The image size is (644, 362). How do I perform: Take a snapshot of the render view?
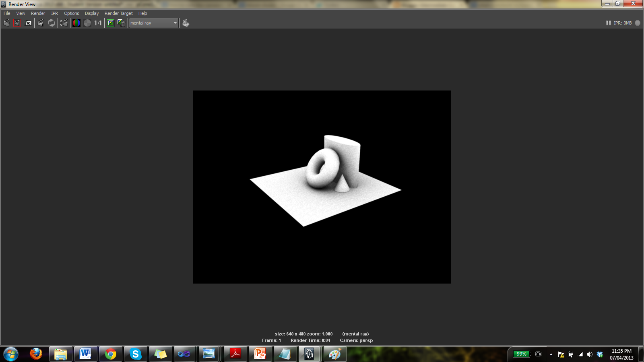tap(28, 23)
